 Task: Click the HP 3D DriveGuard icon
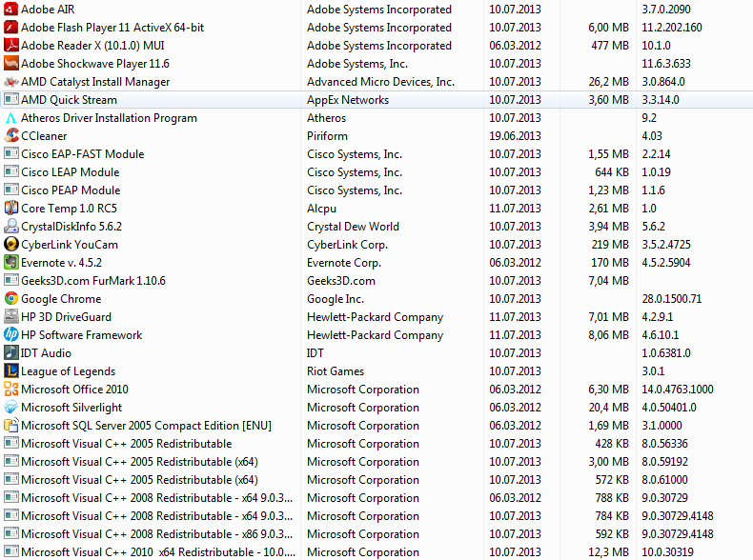pos(11,317)
